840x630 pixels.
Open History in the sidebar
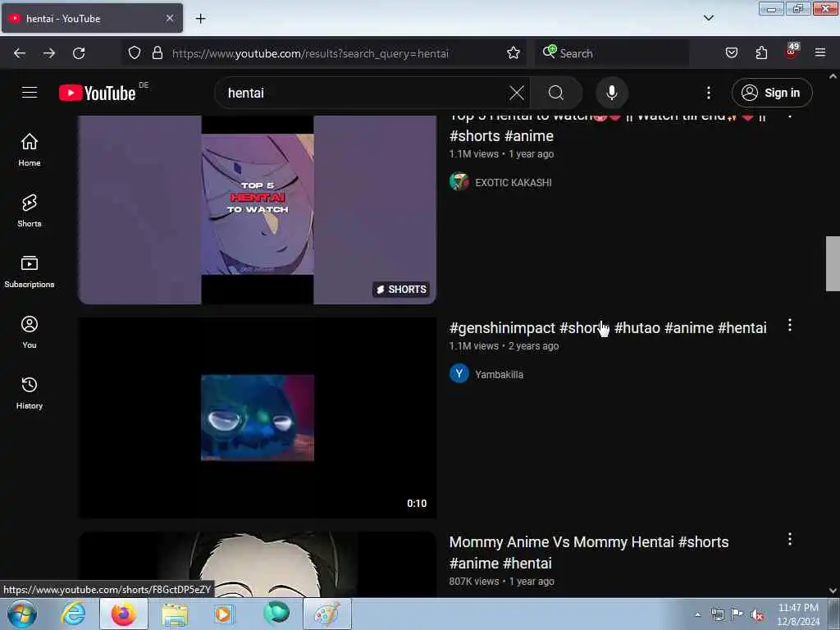[30, 393]
